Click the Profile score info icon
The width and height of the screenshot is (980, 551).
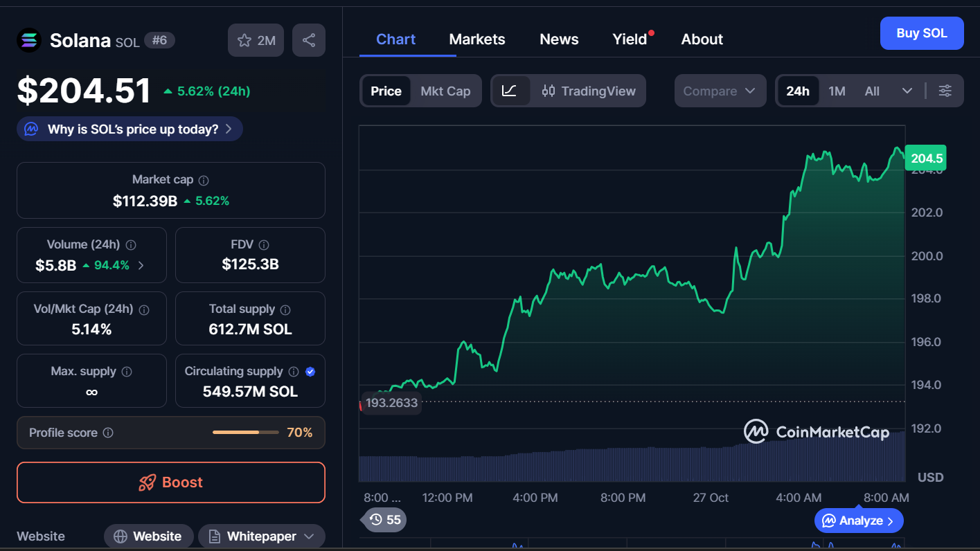coord(108,433)
